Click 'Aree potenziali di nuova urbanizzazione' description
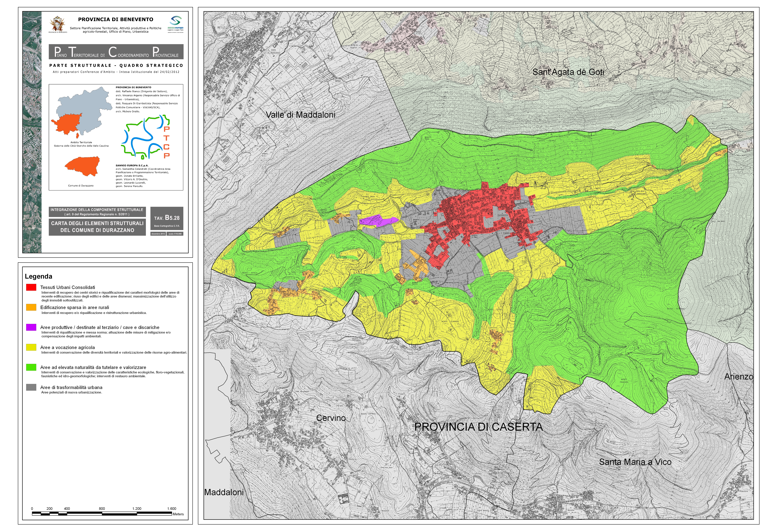The width and height of the screenshot is (777, 532). coord(72,392)
